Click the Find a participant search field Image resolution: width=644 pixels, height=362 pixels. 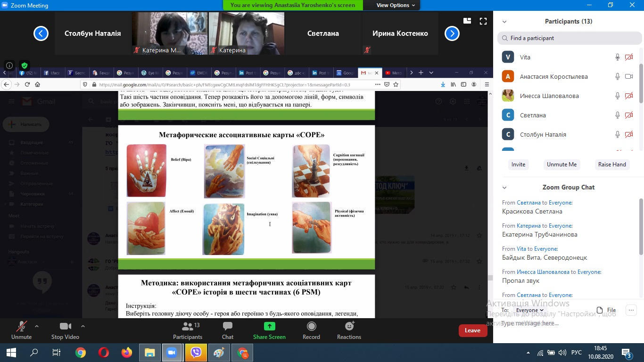click(x=570, y=38)
